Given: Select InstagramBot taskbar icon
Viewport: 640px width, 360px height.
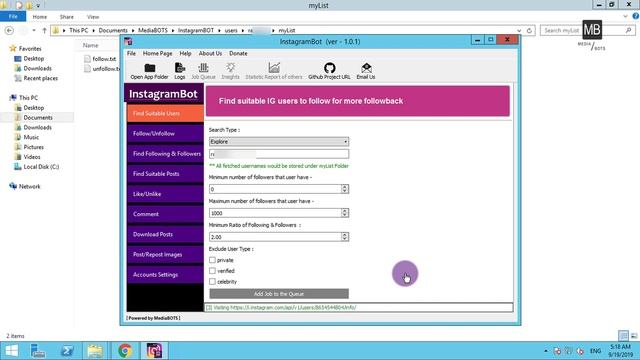Looking at the screenshot, I should point(154,351).
